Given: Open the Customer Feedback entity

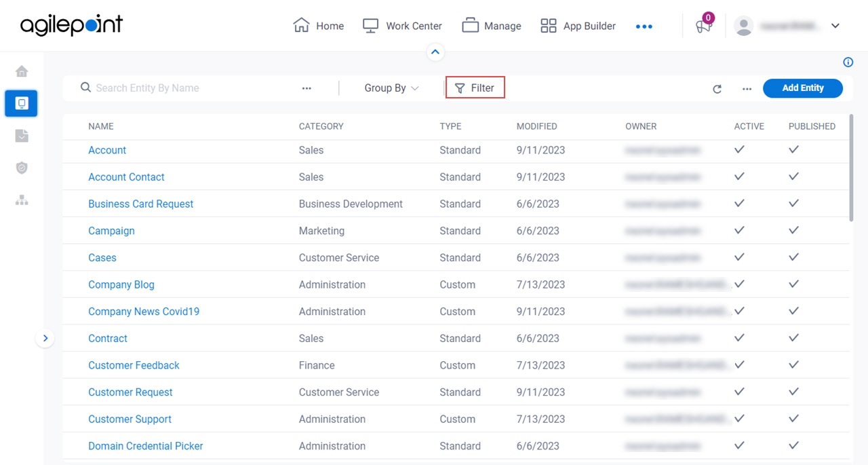Looking at the screenshot, I should click(x=134, y=365).
